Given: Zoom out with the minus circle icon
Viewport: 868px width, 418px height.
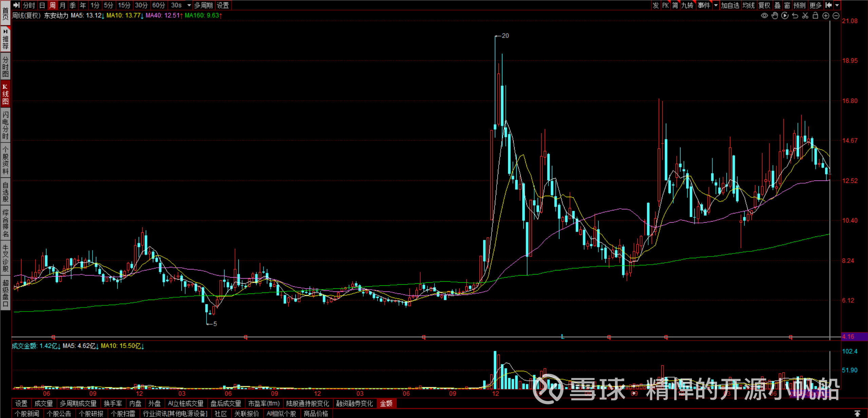Looking at the screenshot, I should click(x=836, y=16).
